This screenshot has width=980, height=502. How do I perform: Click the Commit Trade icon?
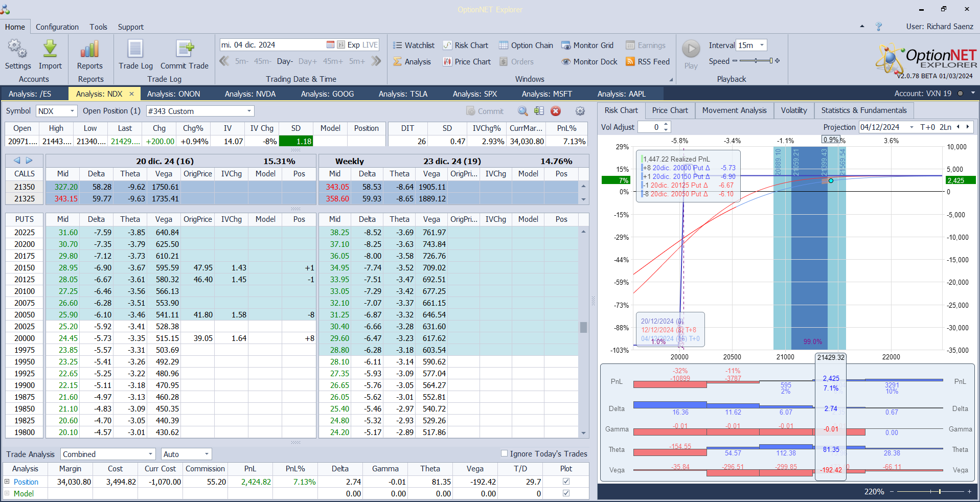[185, 49]
